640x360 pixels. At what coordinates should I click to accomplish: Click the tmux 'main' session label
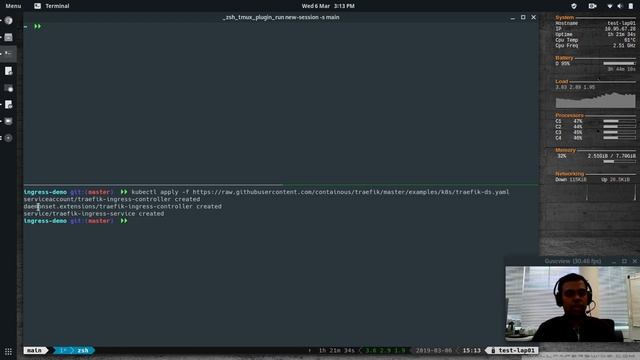pos(34,350)
